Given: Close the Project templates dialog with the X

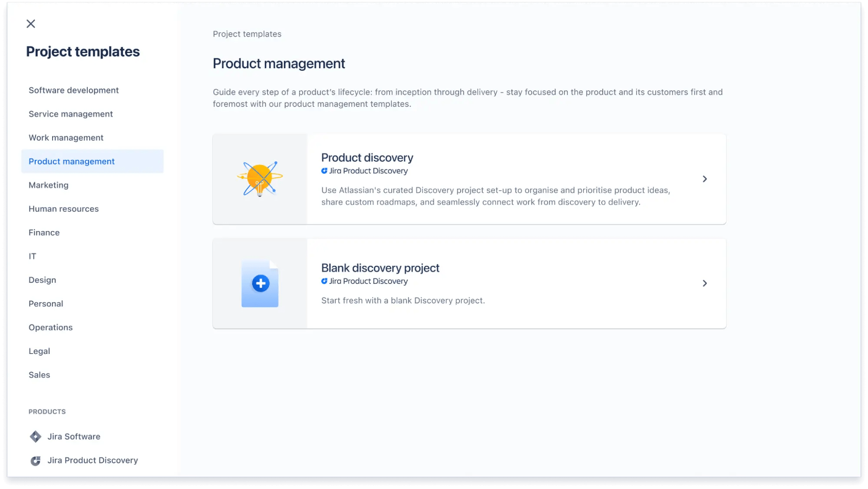Looking at the screenshot, I should pos(30,24).
